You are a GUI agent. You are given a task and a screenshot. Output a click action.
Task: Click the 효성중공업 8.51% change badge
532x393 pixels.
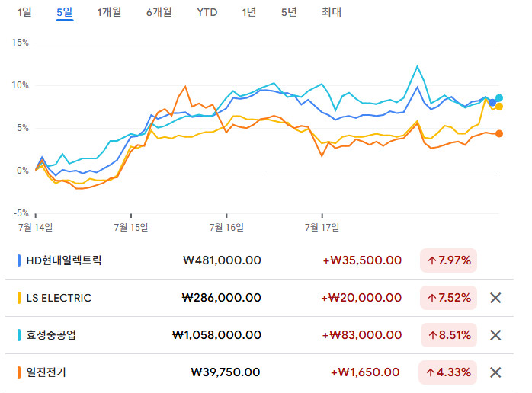(x=449, y=335)
